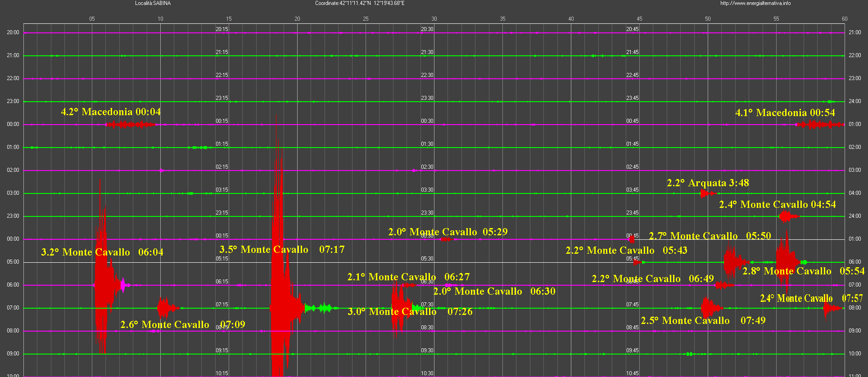Image resolution: width=868 pixels, height=377 pixels.
Task: Click the "3.5° Monte Cavallo 07:17" annotation
Action: 282,249
